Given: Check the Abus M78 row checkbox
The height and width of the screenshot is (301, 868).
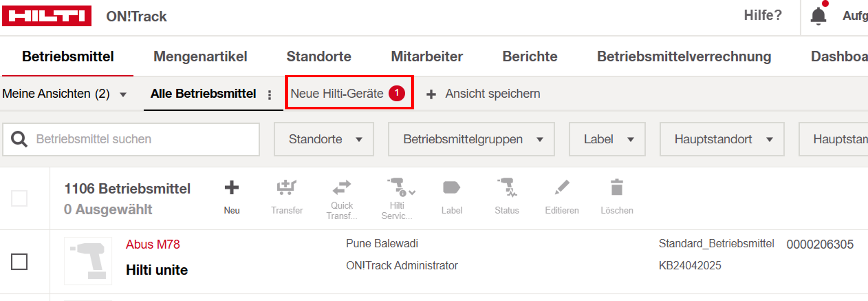Looking at the screenshot, I should 19,262.
